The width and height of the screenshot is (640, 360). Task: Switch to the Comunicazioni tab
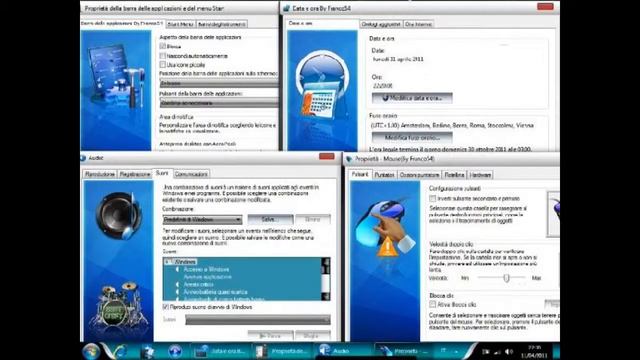pyautogui.click(x=191, y=174)
